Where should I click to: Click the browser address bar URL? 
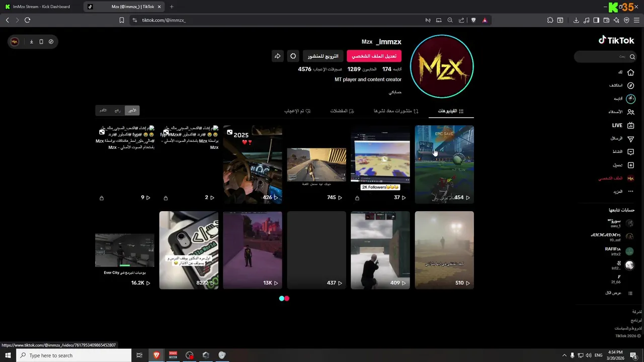pos(164,20)
